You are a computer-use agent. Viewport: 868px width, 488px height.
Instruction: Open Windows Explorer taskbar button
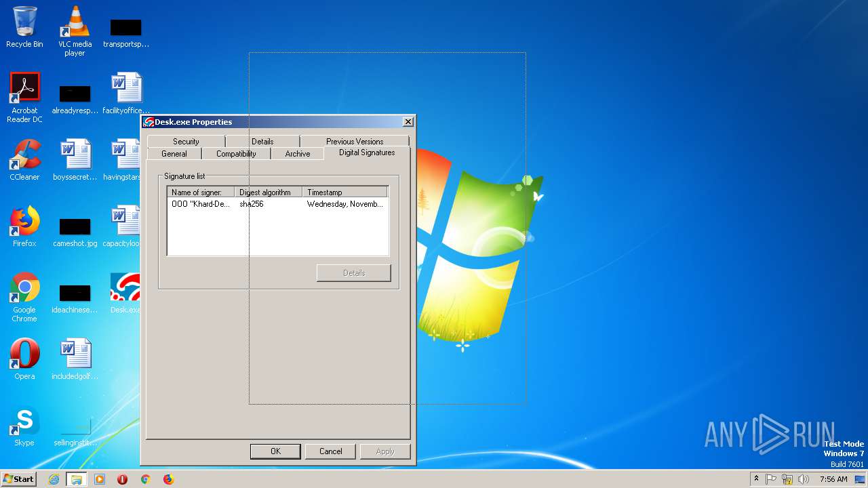(77, 479)
